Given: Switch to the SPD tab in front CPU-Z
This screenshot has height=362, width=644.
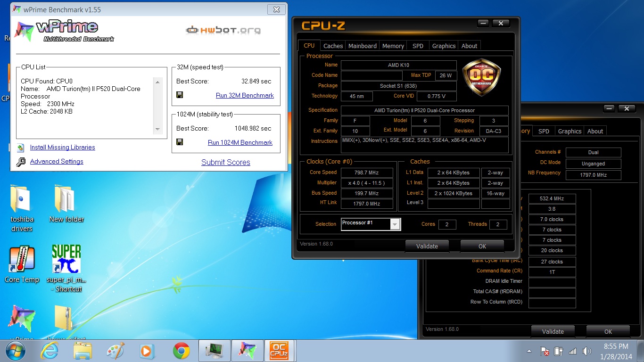Looking at the screenshot, I should click(x=418, y=46).
